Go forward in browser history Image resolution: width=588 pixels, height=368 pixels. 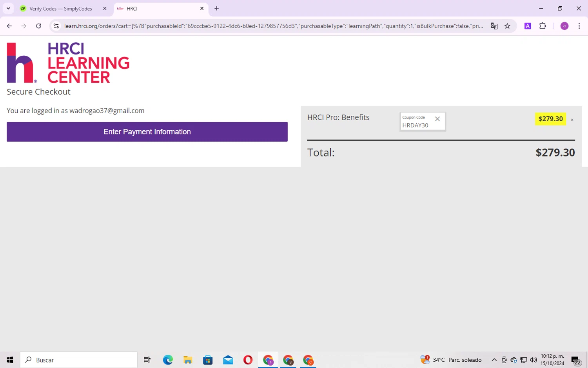[24, 26]
